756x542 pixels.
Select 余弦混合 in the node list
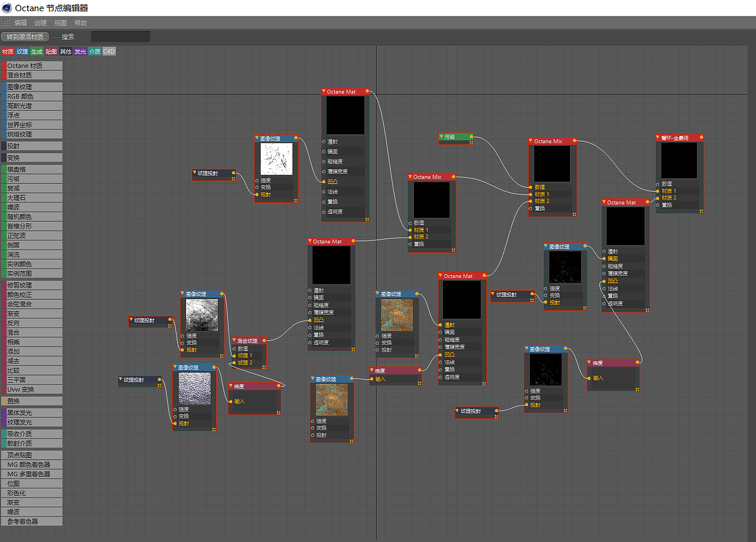point(32,304)
